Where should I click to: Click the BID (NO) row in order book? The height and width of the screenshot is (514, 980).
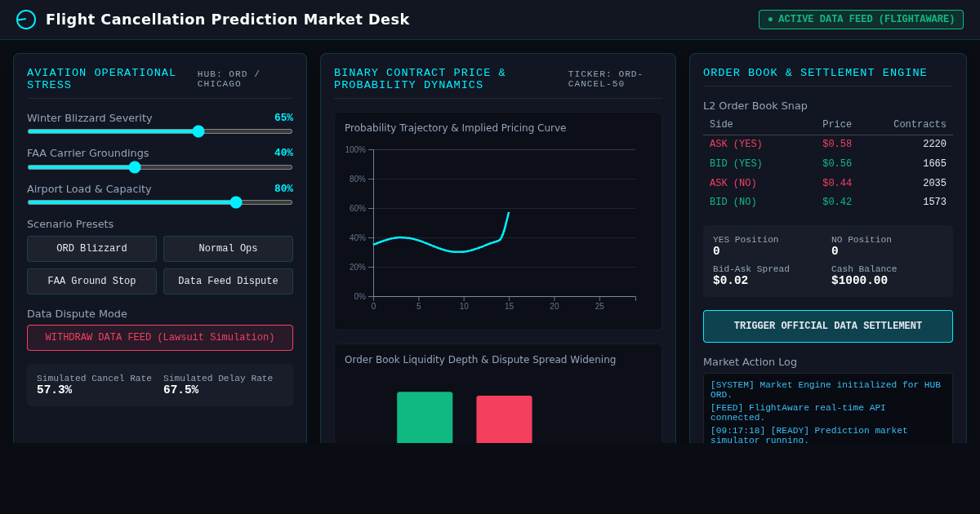click(828, 202)
